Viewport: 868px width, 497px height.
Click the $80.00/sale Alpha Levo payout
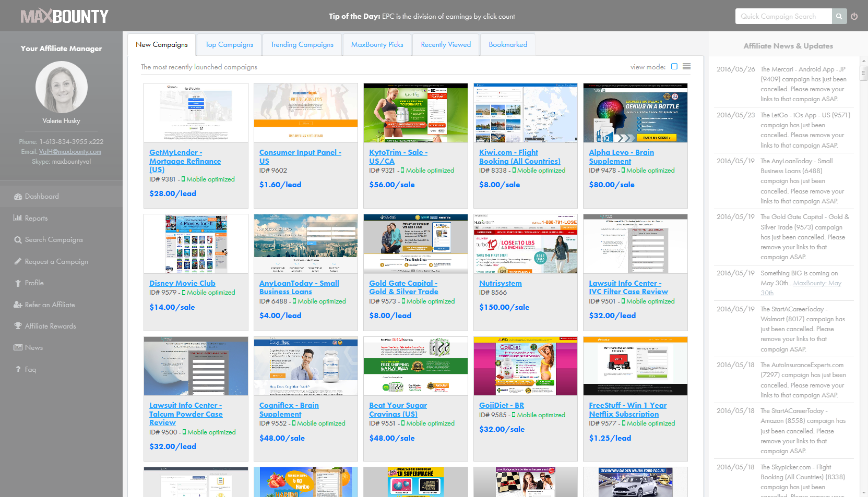[612, 185]
